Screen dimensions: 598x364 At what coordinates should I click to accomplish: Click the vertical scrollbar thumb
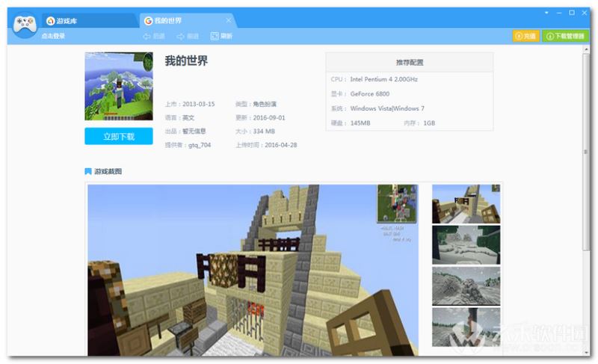pos(586,152)
